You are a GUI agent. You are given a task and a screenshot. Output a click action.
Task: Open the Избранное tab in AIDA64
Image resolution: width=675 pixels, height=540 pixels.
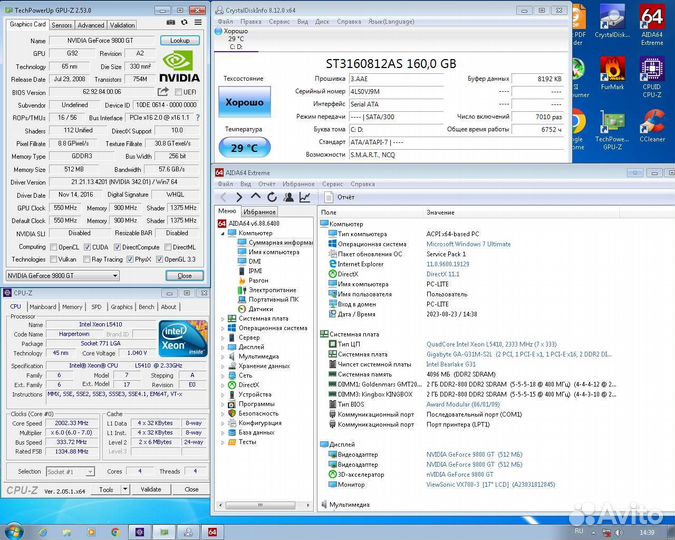pyautogui.click(x=259, y=211)
